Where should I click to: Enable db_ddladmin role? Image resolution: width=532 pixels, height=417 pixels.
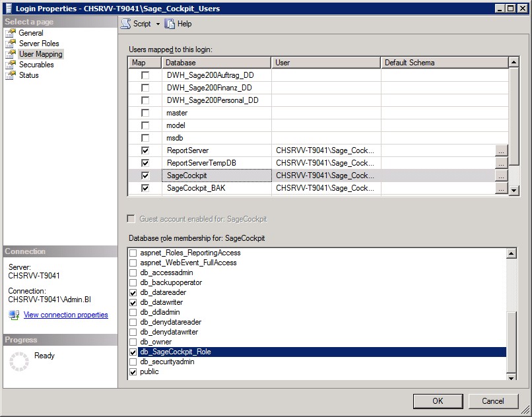(x=133, y=313)
